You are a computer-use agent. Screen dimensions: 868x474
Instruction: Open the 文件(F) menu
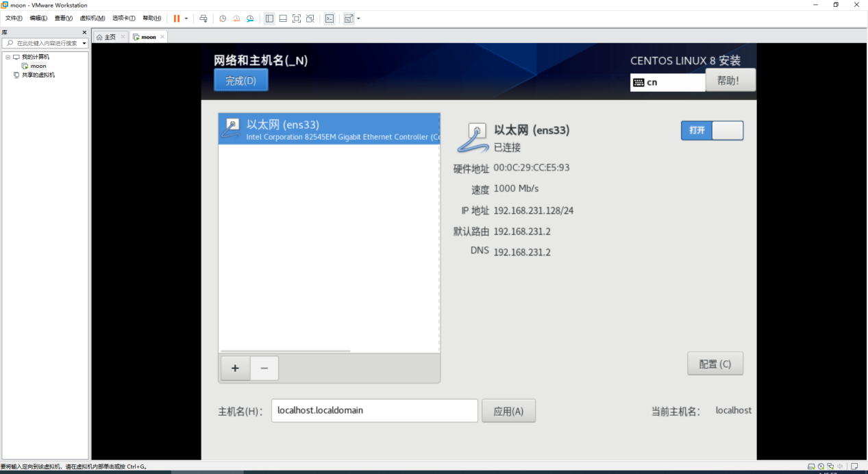14,18
